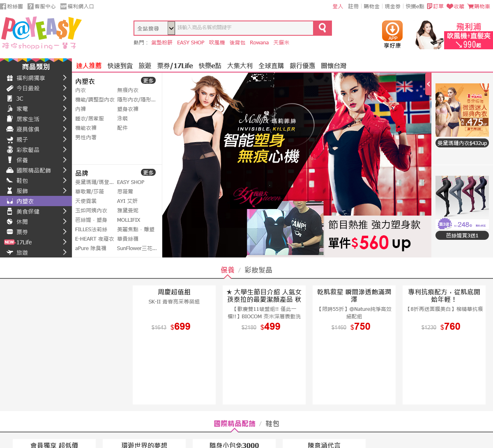Screen dimensions: 493x448
Task: Click the 票券 ticket icon in sidebar
Action: pos(10,232)
